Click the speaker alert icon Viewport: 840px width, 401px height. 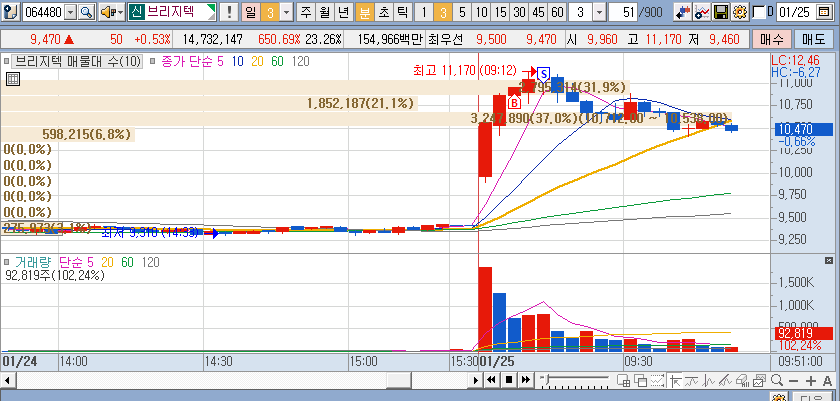click(107, 12)
